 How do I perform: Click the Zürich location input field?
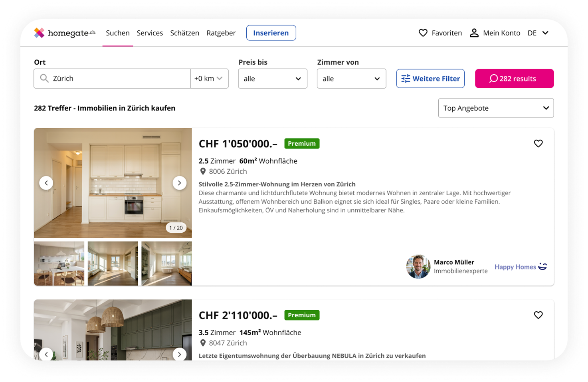click(x=112, y=79)
